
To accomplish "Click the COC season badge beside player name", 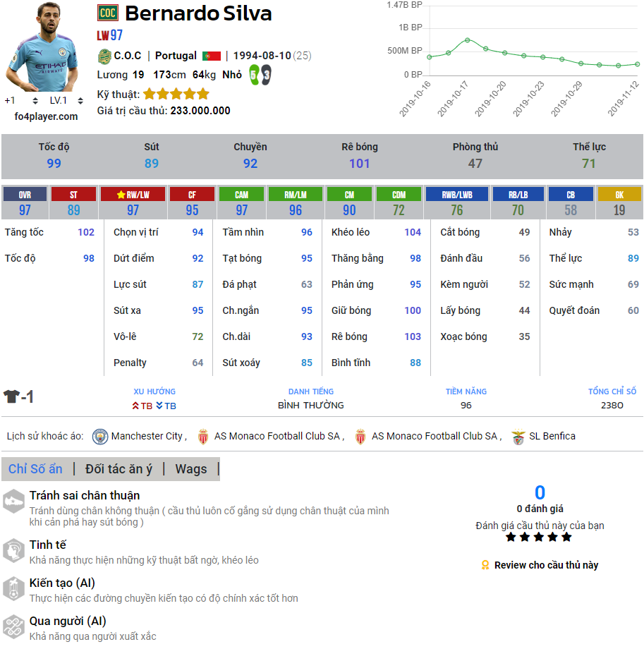I will coord(108,13).
